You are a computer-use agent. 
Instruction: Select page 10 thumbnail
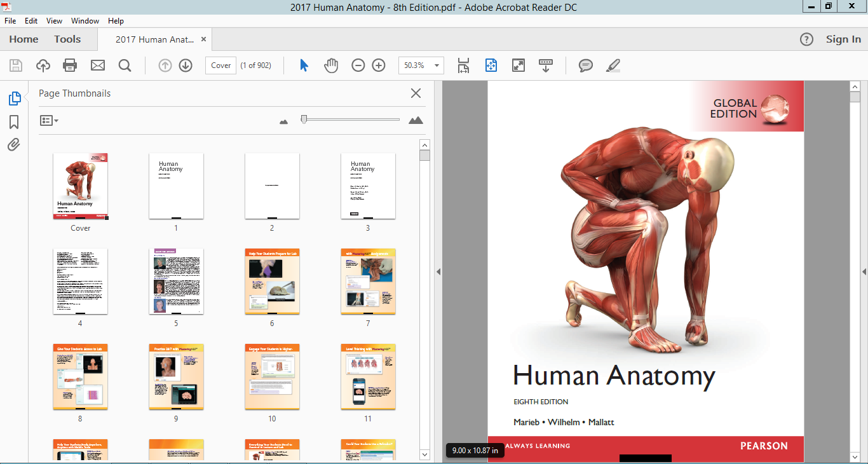click(x=272, y=377)
